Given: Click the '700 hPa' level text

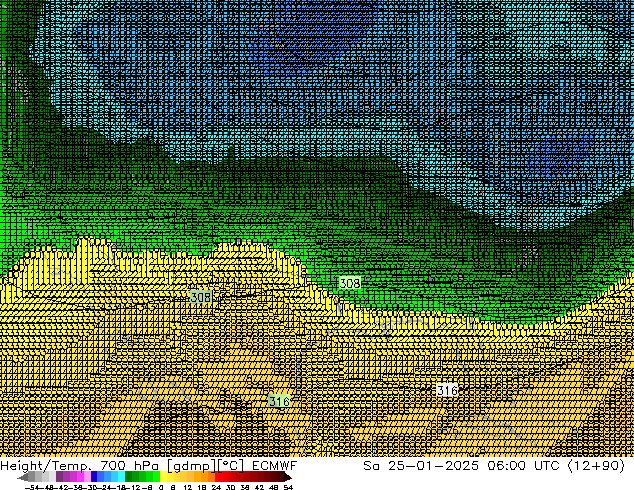Looking at the screenshot, I should pos(130,466).
